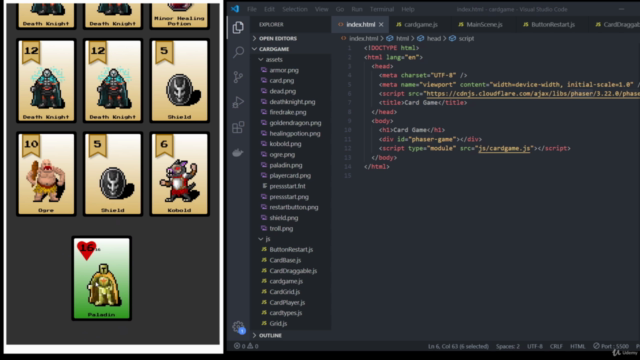Open the Terminal menu
Viewport: 640px width, 360px height.
coord(382,9)
